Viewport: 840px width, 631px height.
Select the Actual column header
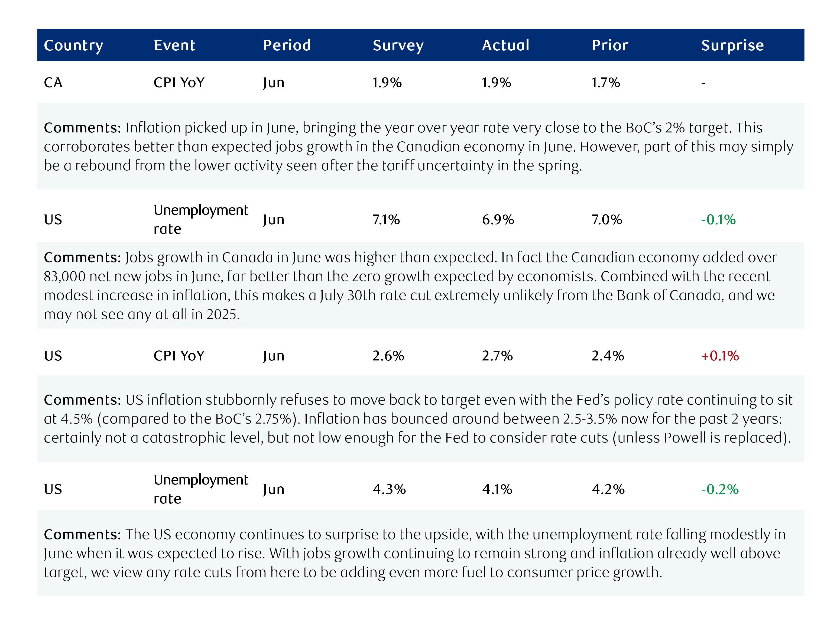pos(505,45)
